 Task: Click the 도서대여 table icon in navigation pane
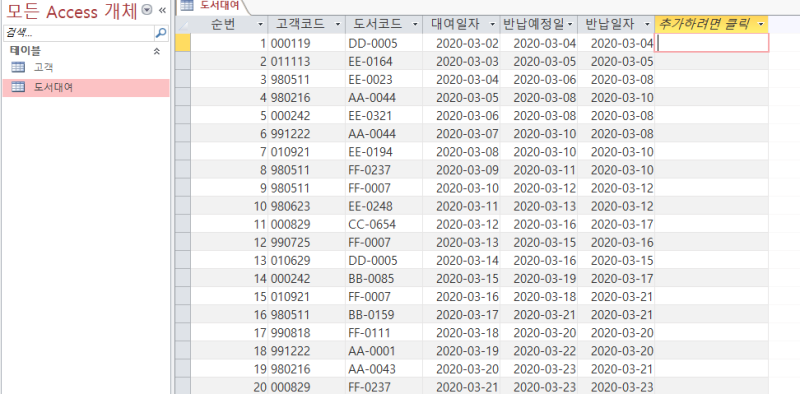tap(18, 87)
